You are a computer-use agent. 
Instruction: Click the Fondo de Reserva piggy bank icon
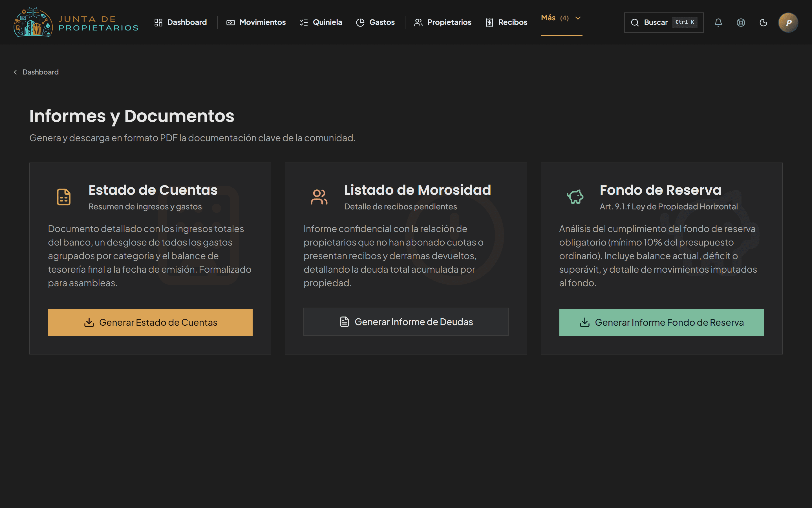[x=575, y=197]
